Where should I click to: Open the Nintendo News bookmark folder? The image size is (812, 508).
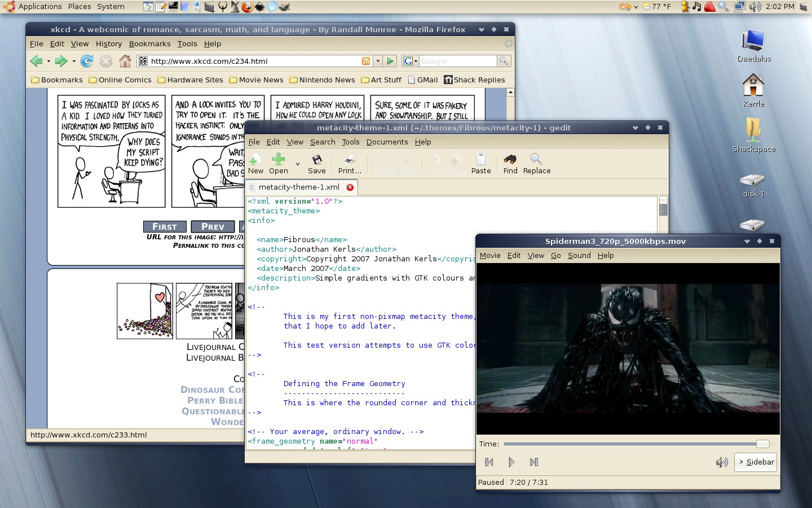tap(322, 80)
